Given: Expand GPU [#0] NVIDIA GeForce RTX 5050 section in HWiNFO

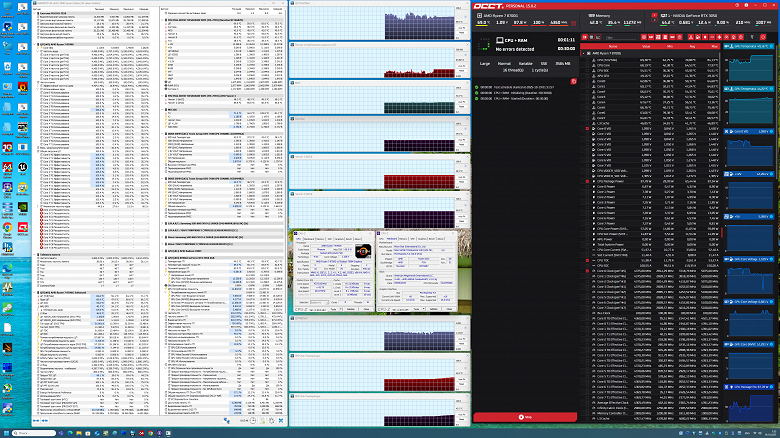Looking at the screenshot, I should pos(162,258).
